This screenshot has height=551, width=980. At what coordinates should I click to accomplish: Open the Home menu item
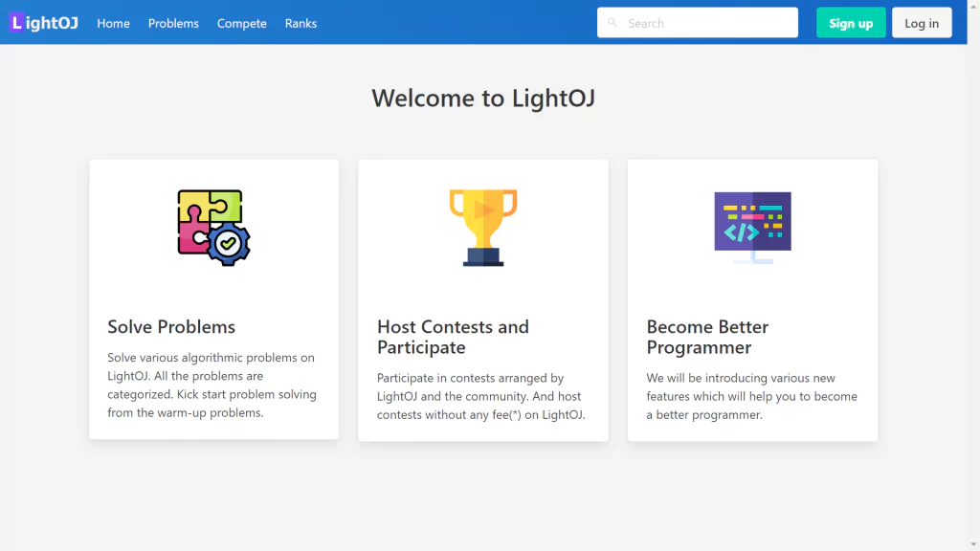pos(113,23)
